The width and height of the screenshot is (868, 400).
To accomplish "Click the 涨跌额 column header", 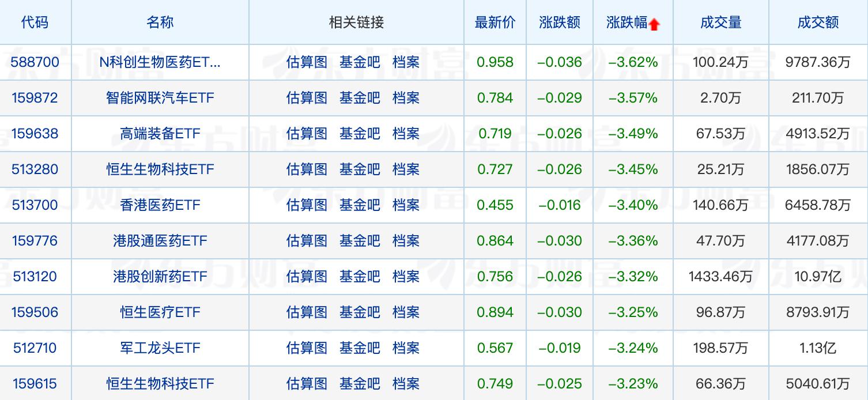I will (x=560, y=22).
